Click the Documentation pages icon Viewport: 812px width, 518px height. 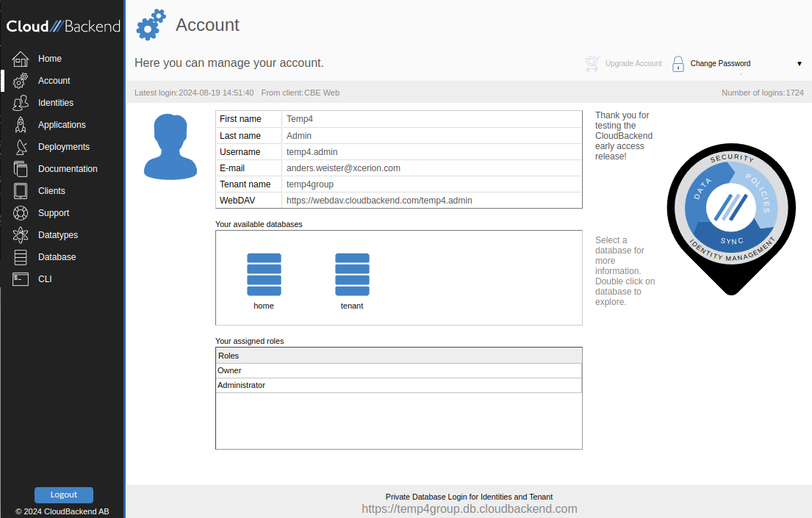[20, 169]
